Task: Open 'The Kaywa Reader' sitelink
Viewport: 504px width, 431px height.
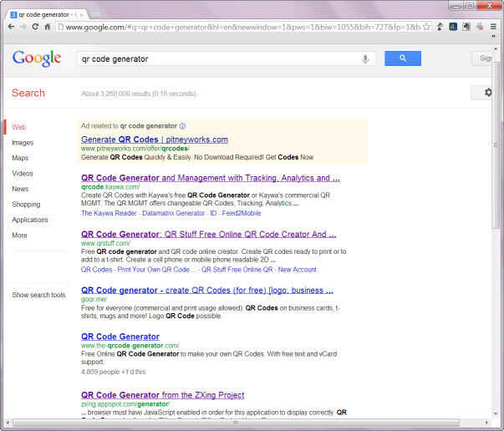Action: tap(109, 213)
